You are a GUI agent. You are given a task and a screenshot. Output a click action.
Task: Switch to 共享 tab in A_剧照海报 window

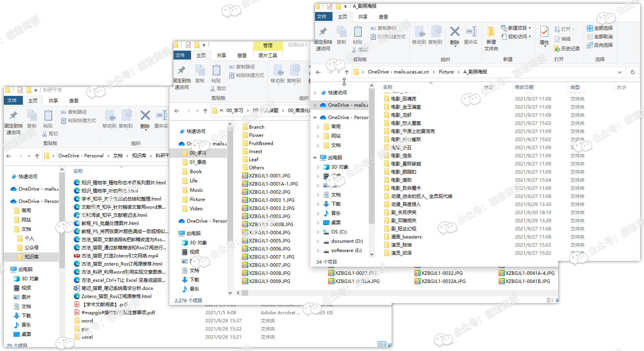(x=363, y=17)
